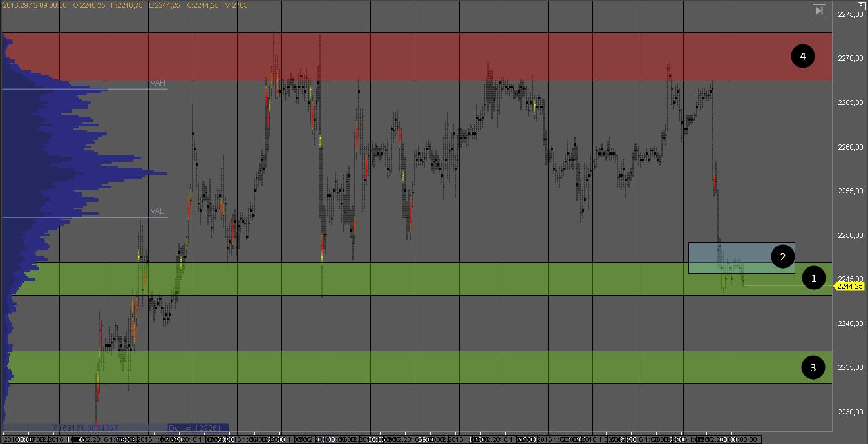Viewport: 868px width, 444px height.
Task: Click the VAH value area line label
Action: 157,83
